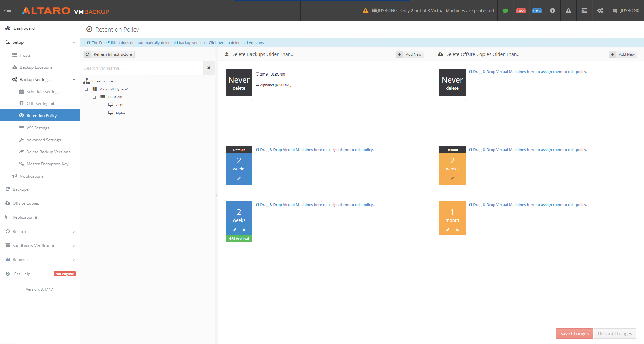Collapse the Microsoft Hyper-V tree node
644x344 pixels.
(86, 89)
